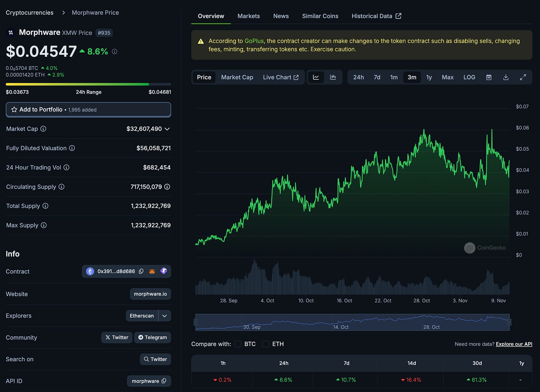
Task: Click Explore our API link
Action: [x=514, y=344]
